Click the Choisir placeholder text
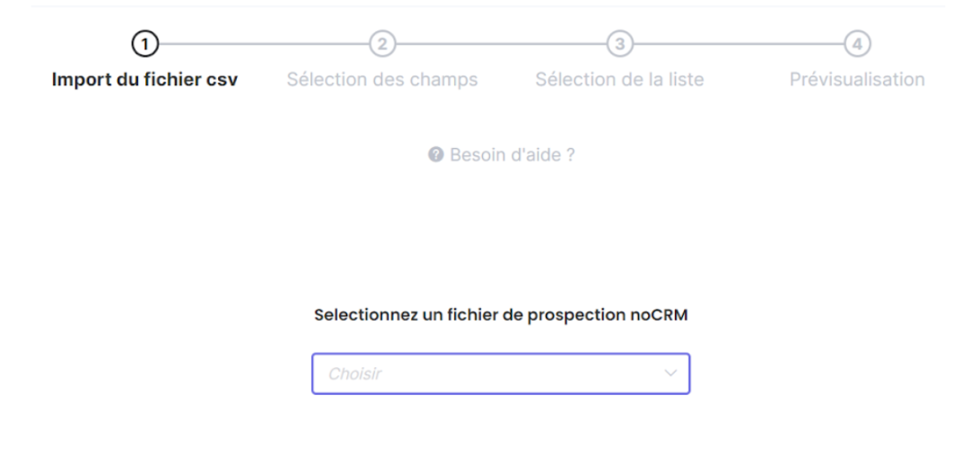 tap(354, 374)
